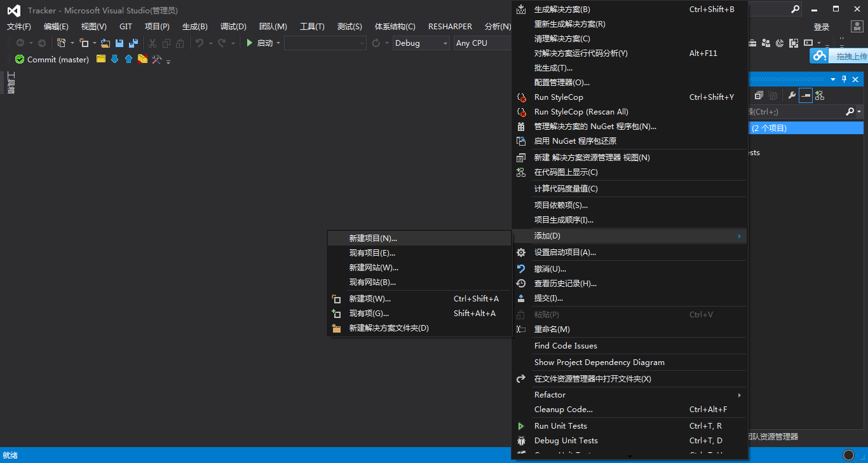868x463 pixels.
Task: Choose 清理解决方案(C) clean entry
Action: [x=629, y=38]
